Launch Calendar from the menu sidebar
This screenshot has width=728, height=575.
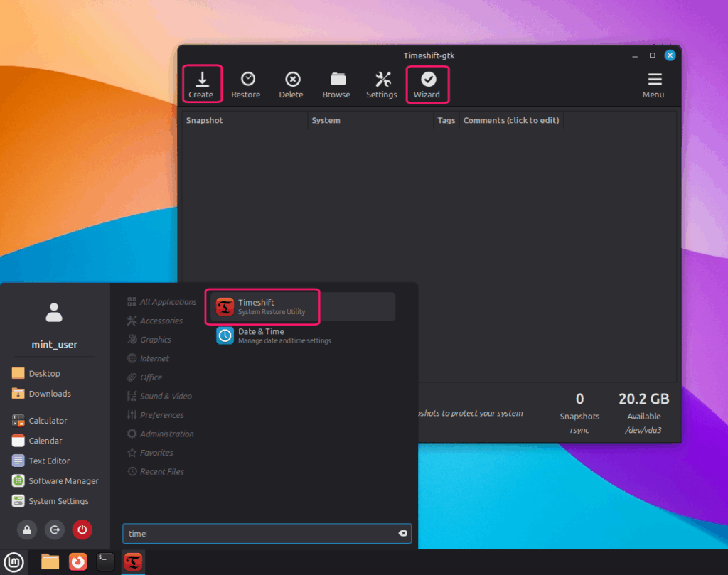(37, 441)
